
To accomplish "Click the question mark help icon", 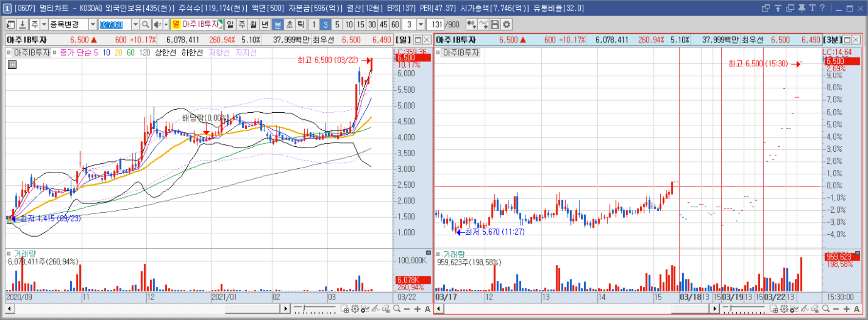I will pos(823,8).
